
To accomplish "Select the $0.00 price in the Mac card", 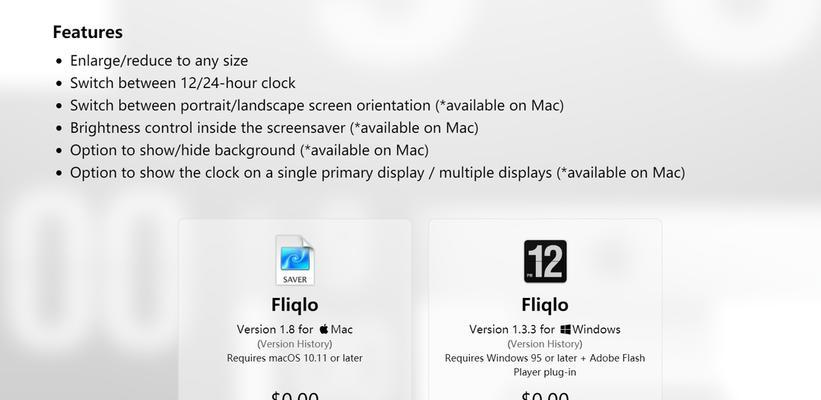I will [x=295, y=395].
